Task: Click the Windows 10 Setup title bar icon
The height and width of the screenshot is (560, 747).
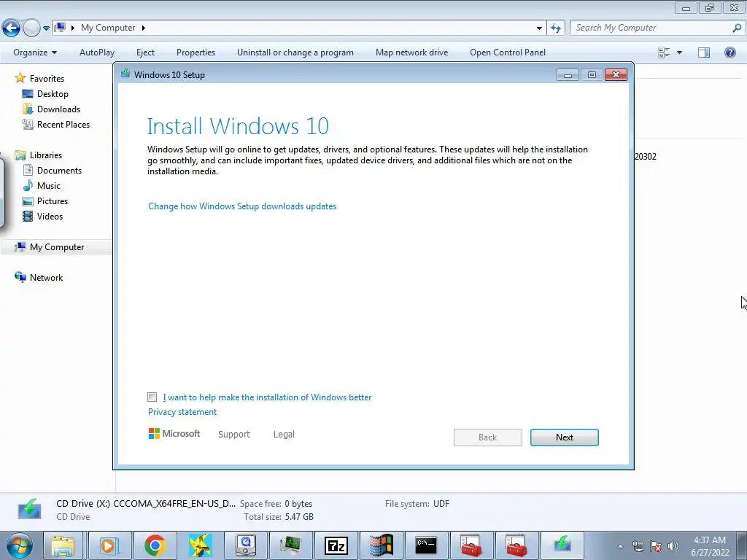Action: [125, 74]
